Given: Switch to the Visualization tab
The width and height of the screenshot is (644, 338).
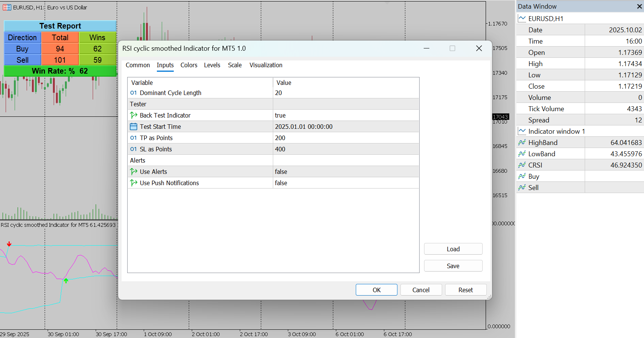Looking at the screenshot, I should (x=266, y=65).
